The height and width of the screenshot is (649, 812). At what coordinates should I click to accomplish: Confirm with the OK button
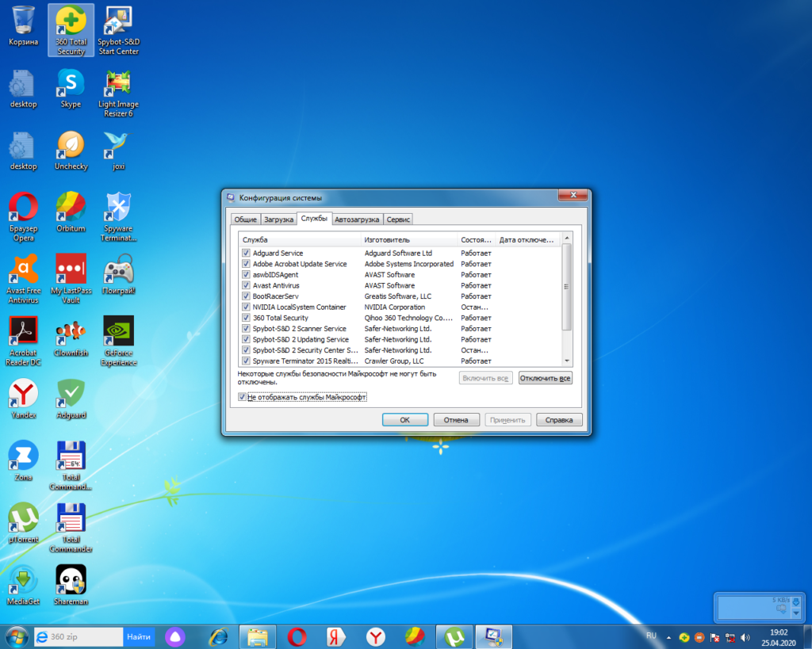click(x=405, y=420)
